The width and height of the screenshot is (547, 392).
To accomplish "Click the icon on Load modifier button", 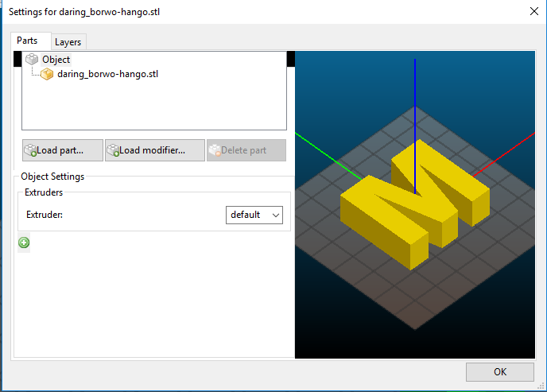I will (x=113, y=150).
